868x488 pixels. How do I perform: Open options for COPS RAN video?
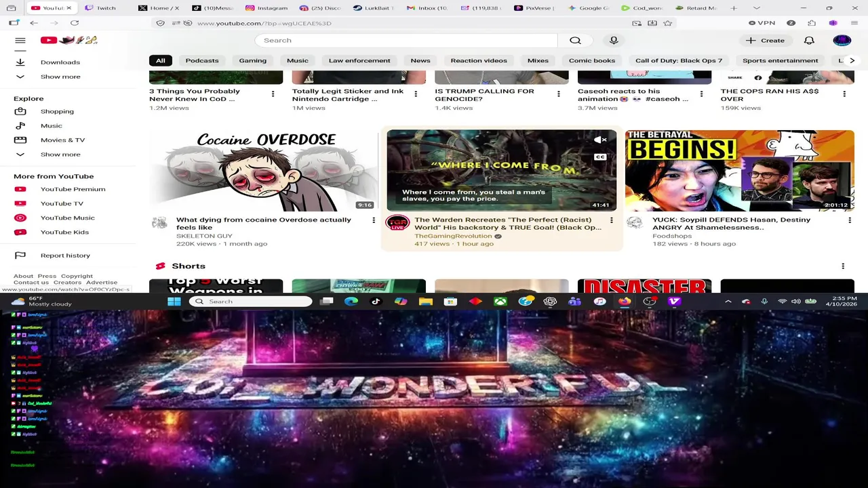[x=844, y=94]
